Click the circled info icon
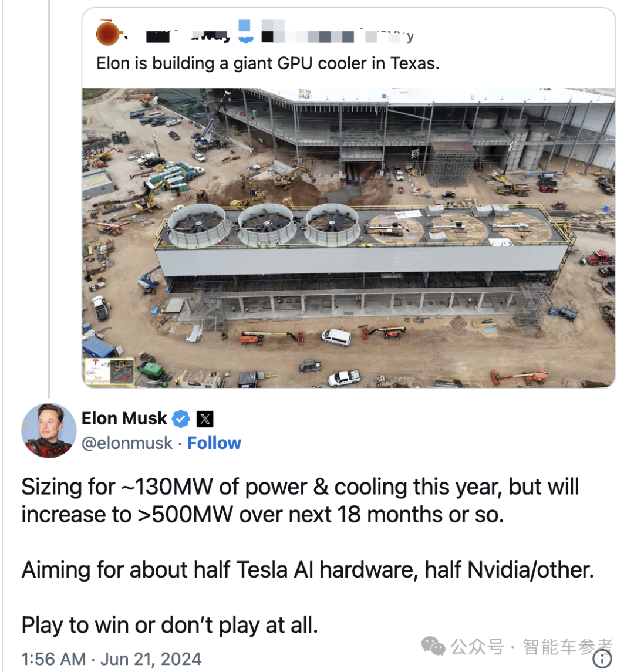This screenshot has height=672, width=634. point(602,659)
